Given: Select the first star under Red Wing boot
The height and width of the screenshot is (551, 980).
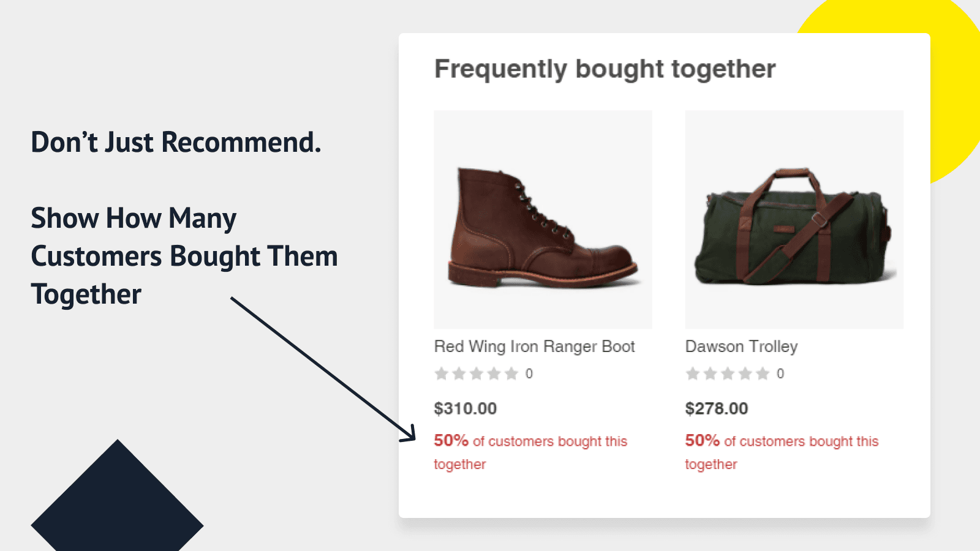Looking at the screenshot, I should coord(440,373).
